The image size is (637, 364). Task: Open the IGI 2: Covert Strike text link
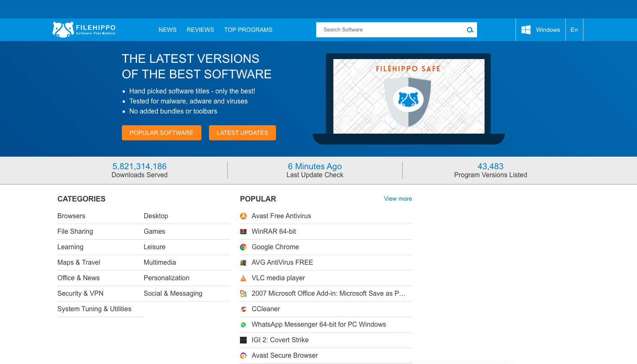280,340
